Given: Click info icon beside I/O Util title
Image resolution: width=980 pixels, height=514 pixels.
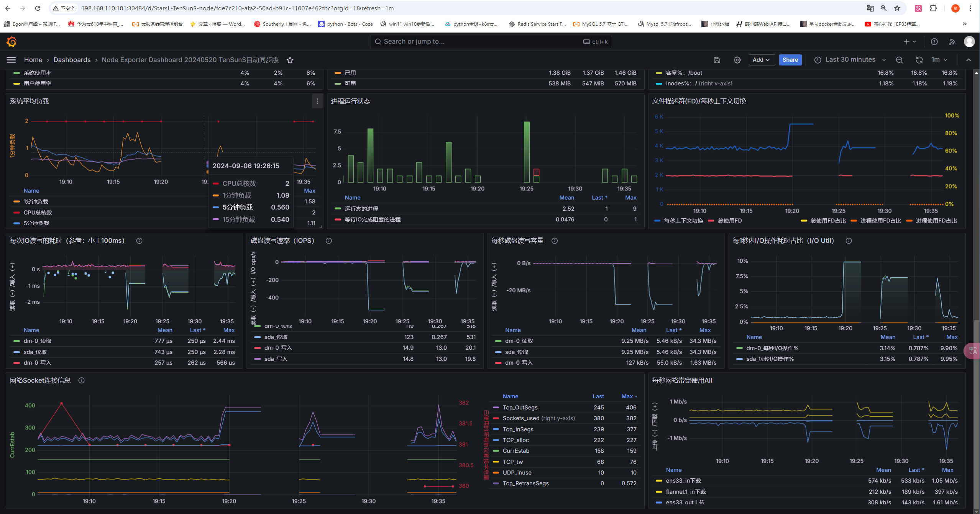Looking at the screenshot, I should (x=849, y=241).
